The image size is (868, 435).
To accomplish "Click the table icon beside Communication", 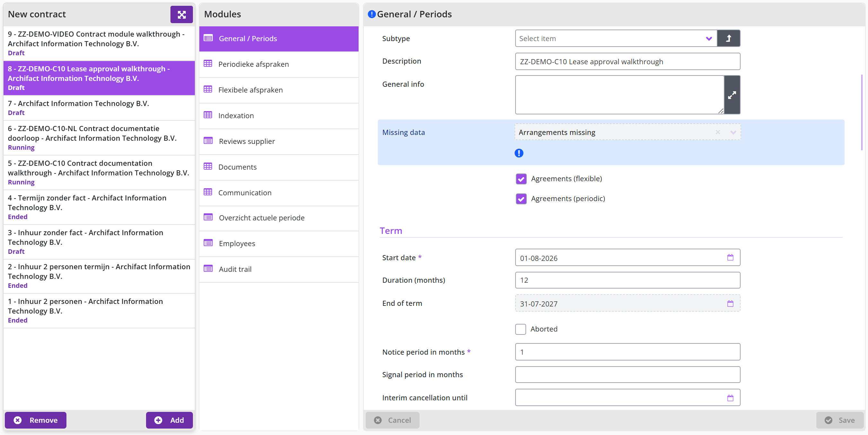I will (208, 192).
